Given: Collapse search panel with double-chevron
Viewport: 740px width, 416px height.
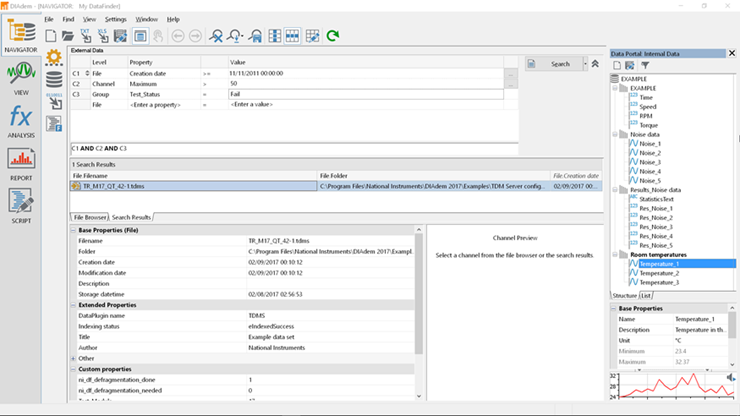Looking at the screenshot, I should tap(596, 63).
